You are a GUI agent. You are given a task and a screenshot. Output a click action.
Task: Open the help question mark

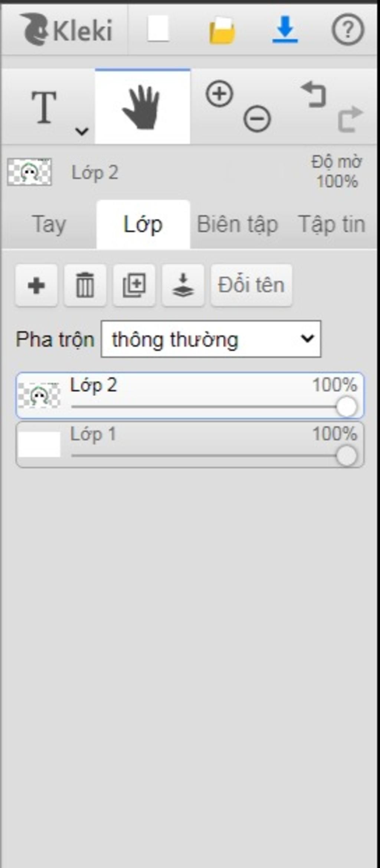click(x=347, y=29)
